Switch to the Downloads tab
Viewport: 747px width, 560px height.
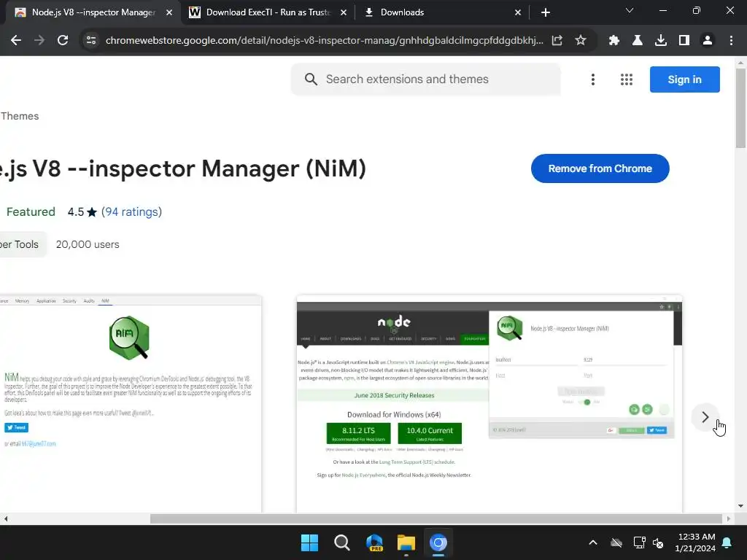coord(442,12)
